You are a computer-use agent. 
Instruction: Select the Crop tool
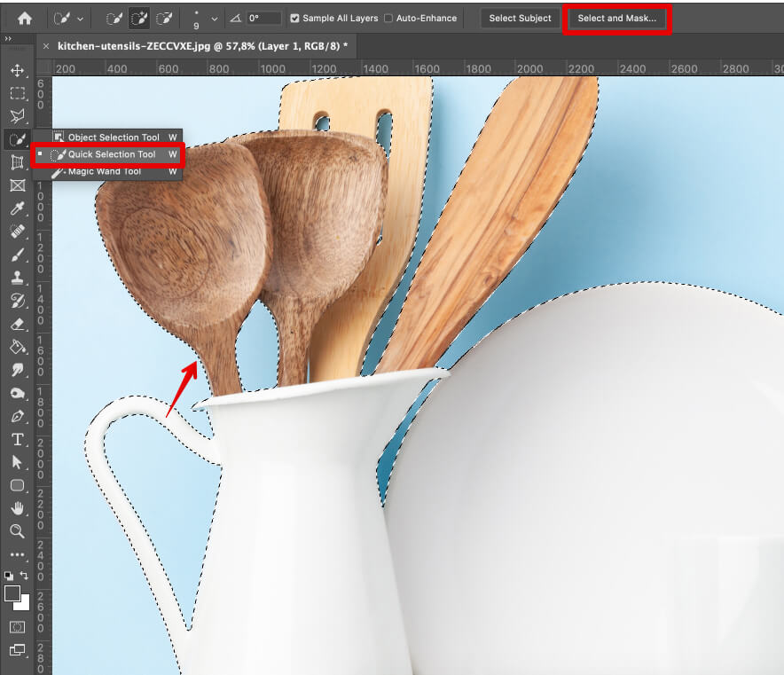click(x=19, y=162)
